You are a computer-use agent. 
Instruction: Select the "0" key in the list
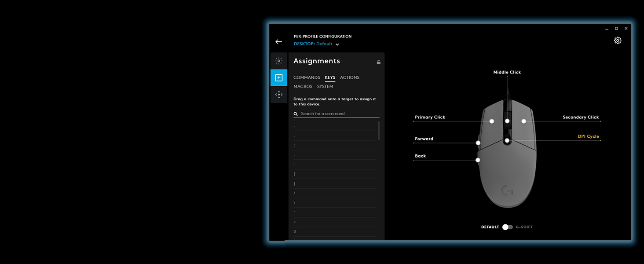(295, 231)
